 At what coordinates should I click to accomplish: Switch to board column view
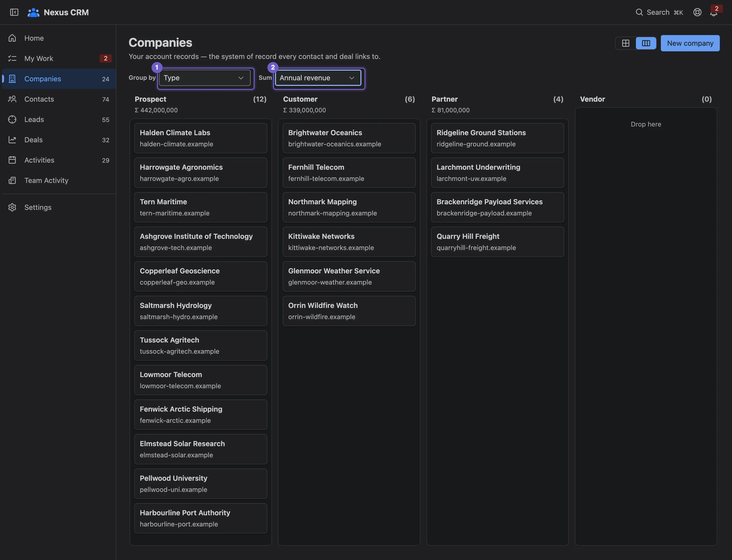(x=646, y=43)
